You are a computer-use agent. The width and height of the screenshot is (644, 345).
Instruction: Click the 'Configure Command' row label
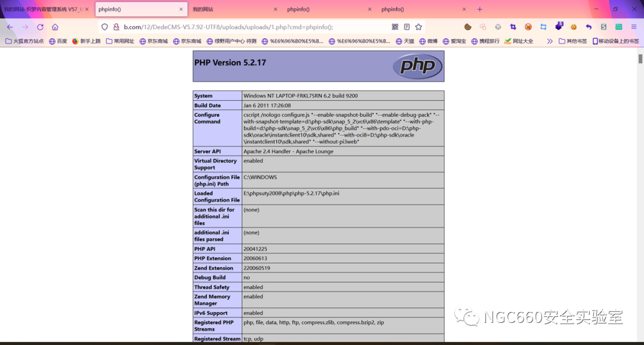(208, 118)
